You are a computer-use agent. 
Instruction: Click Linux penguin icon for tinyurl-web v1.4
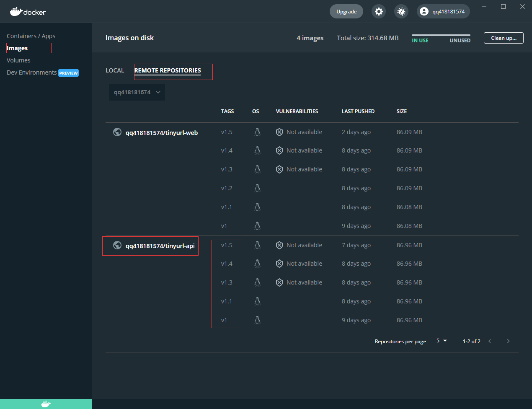pos(257,150)
